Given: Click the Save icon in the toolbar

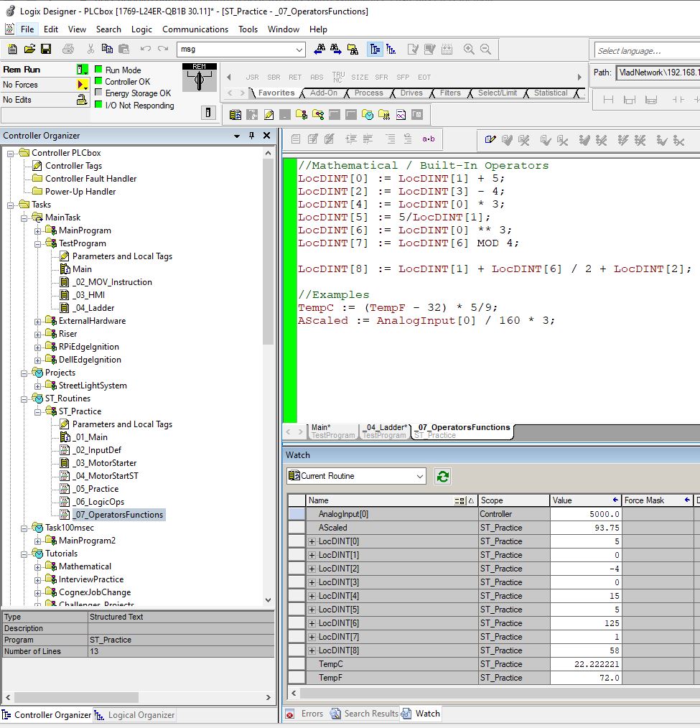Looking at the screenshot, I should [x=45, y=49].
